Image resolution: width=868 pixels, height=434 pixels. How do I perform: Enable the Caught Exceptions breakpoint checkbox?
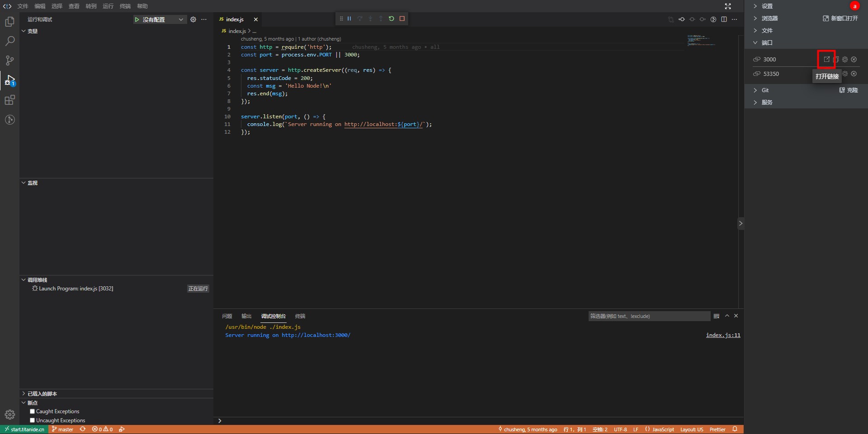(33, 411)
